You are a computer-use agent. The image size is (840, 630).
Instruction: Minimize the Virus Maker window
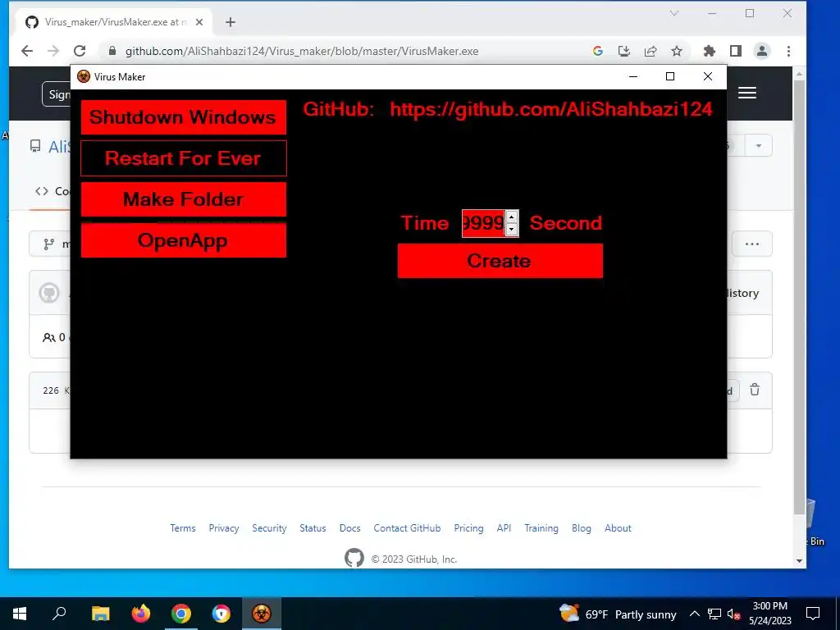point(633,76)
